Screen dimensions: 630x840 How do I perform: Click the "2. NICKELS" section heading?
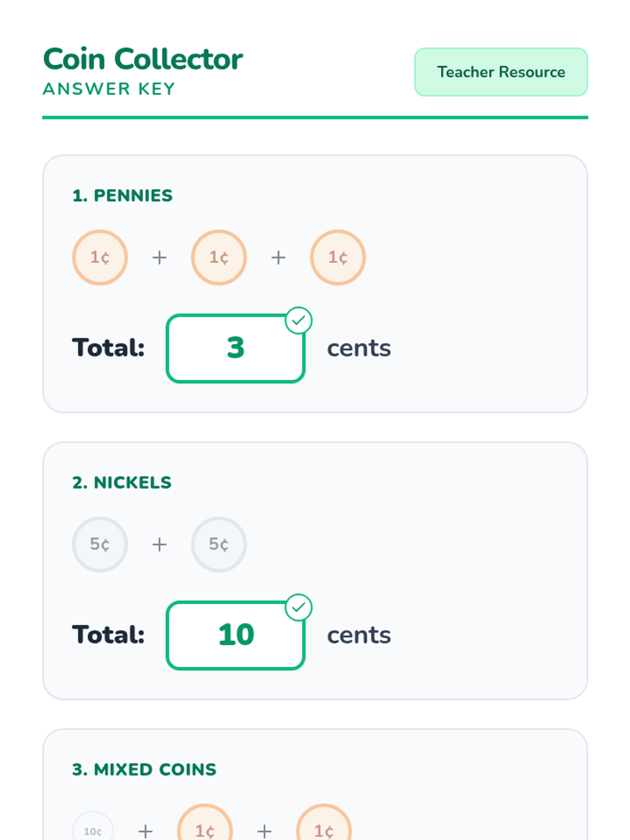[122, 482]
